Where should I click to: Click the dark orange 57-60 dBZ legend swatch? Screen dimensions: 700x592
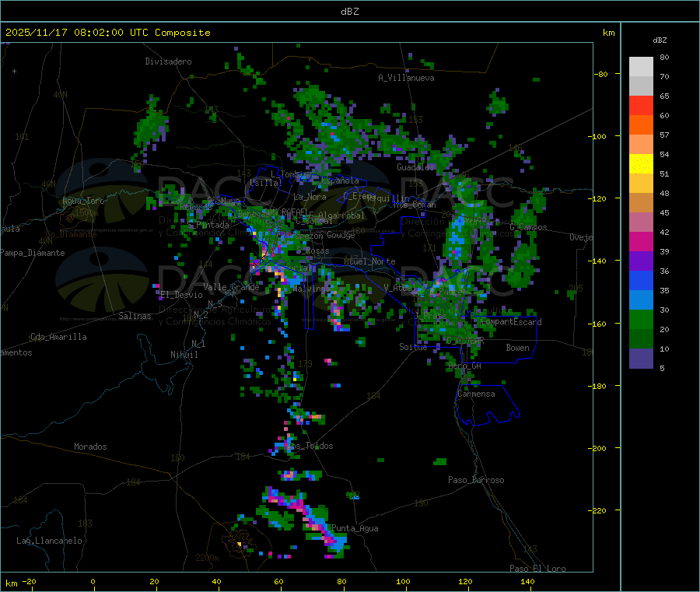[641, 125]
